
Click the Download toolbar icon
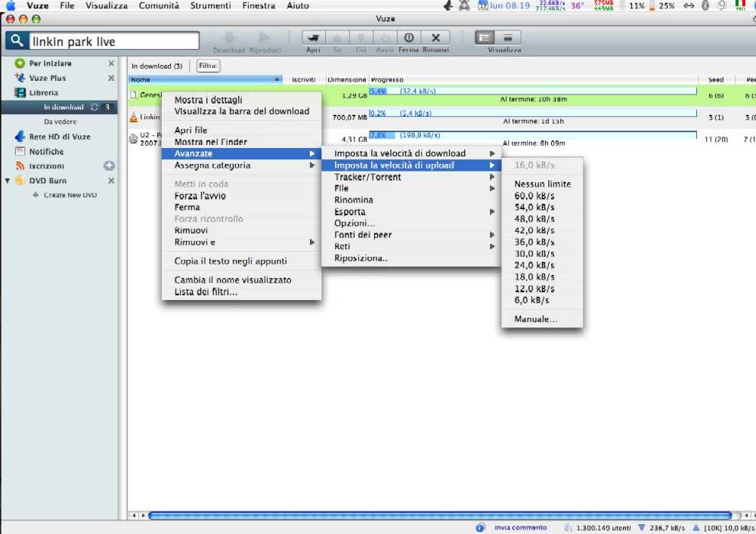click(x=230, y=38)
